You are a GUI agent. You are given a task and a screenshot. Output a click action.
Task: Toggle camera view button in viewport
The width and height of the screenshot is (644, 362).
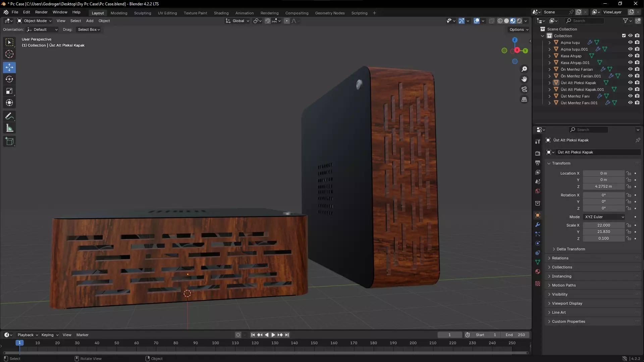[x=524, y=89]
